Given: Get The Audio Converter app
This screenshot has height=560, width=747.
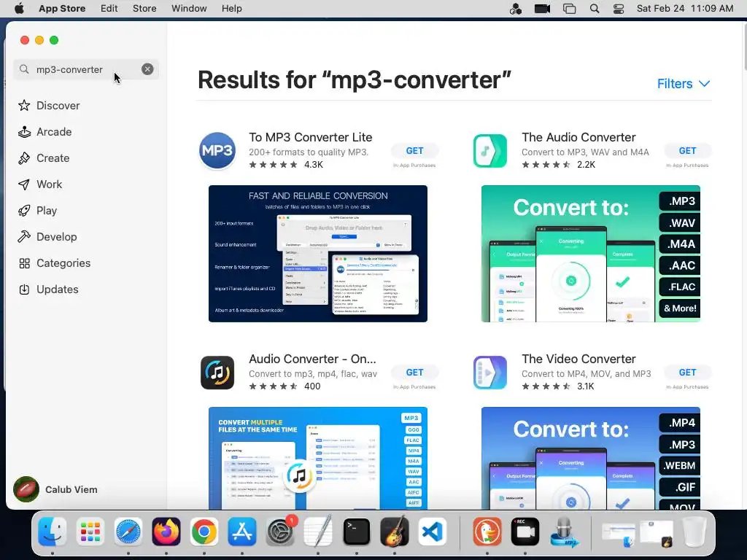Looking at the screenshot, I should pos(687,150).
